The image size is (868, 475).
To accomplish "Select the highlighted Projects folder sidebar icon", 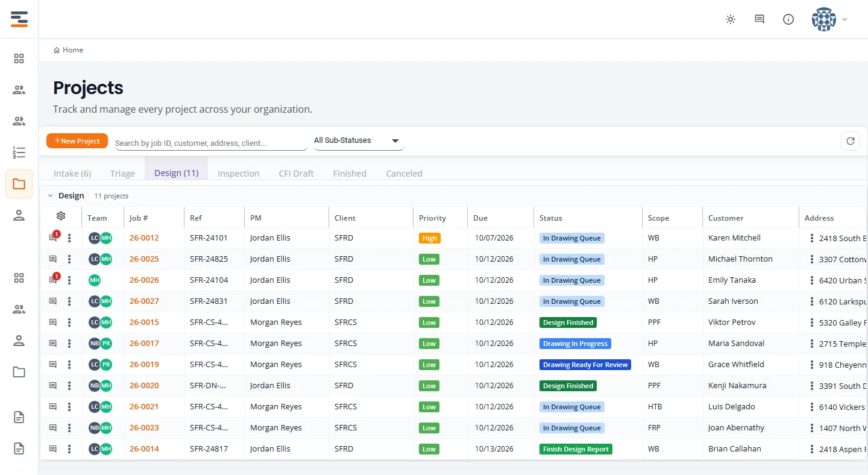I will coord(19,184).
